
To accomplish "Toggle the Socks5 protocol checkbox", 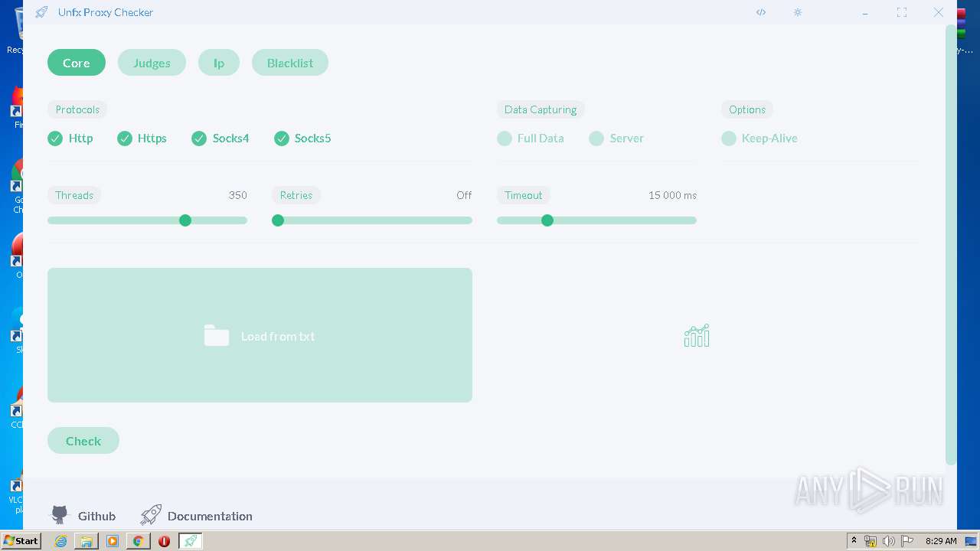I will [282, 139].
